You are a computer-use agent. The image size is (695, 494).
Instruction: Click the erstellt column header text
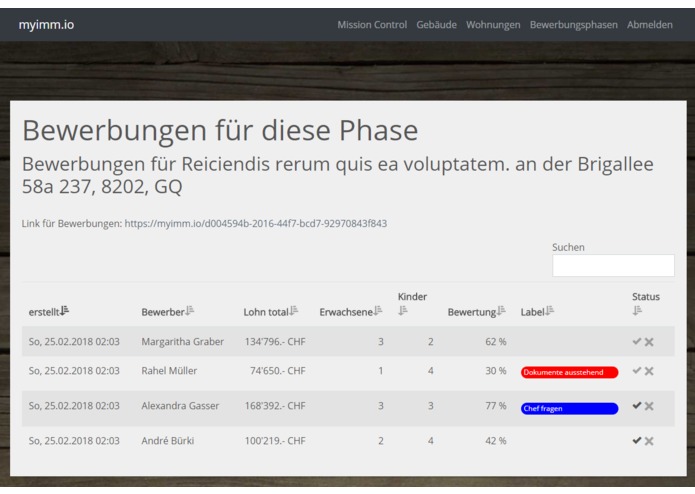(44, 312)
